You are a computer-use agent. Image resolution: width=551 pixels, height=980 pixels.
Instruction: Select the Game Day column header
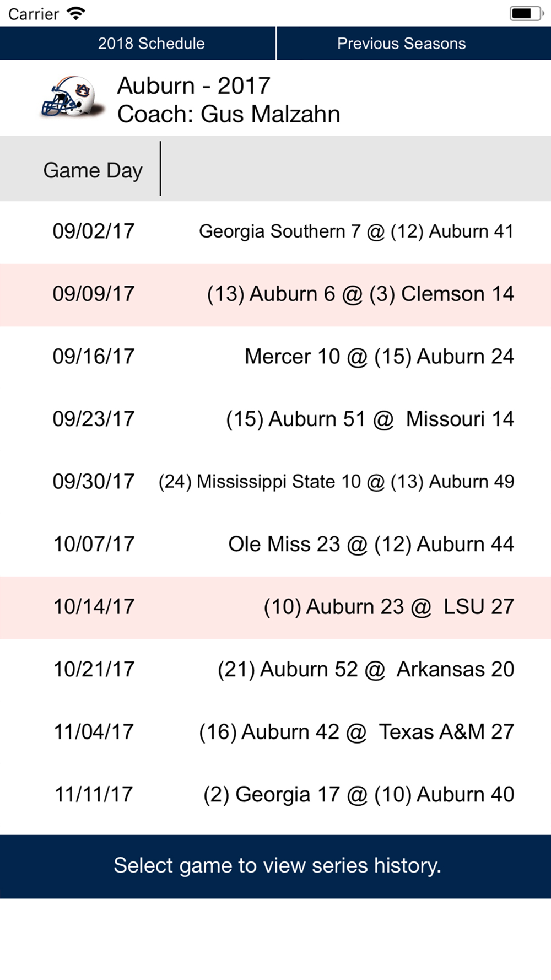93,170
